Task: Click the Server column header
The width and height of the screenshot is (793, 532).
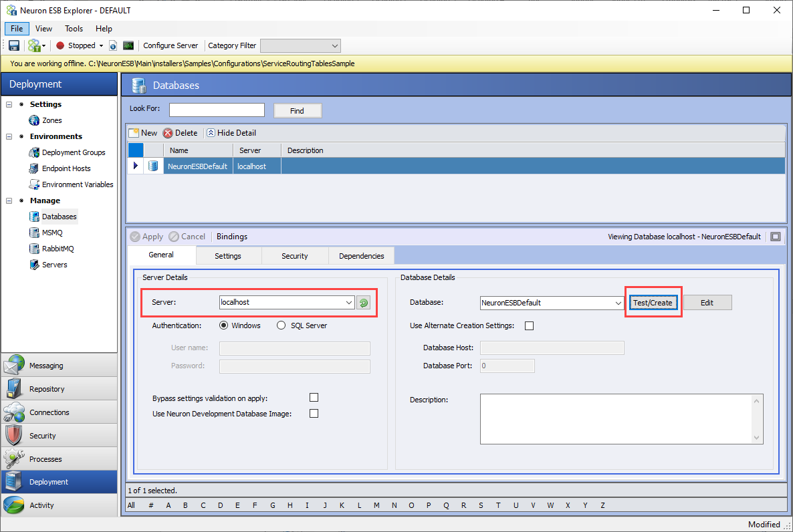Action: click(x=257, y=150)
